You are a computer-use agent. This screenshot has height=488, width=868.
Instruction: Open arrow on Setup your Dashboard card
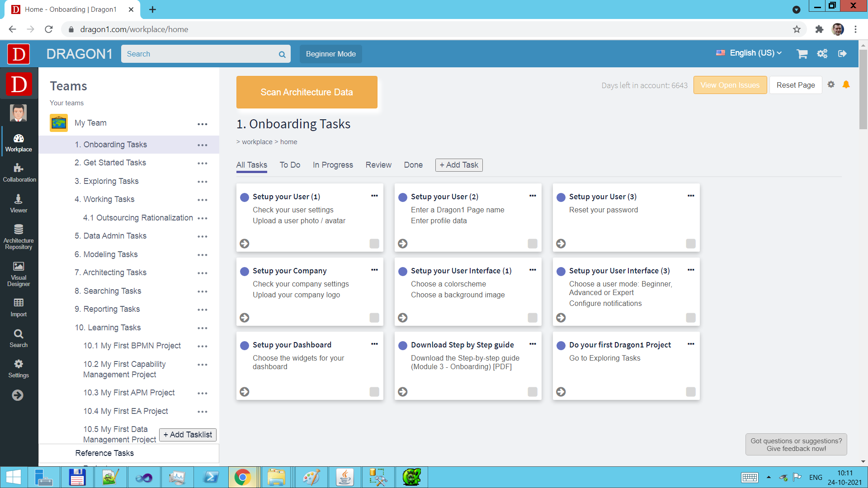click(245, 392)
